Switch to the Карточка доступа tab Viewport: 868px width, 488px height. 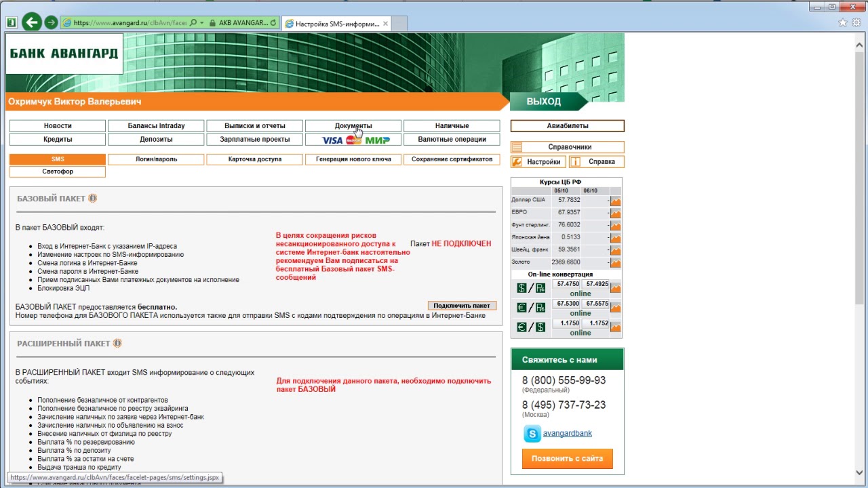coord(255,159)
